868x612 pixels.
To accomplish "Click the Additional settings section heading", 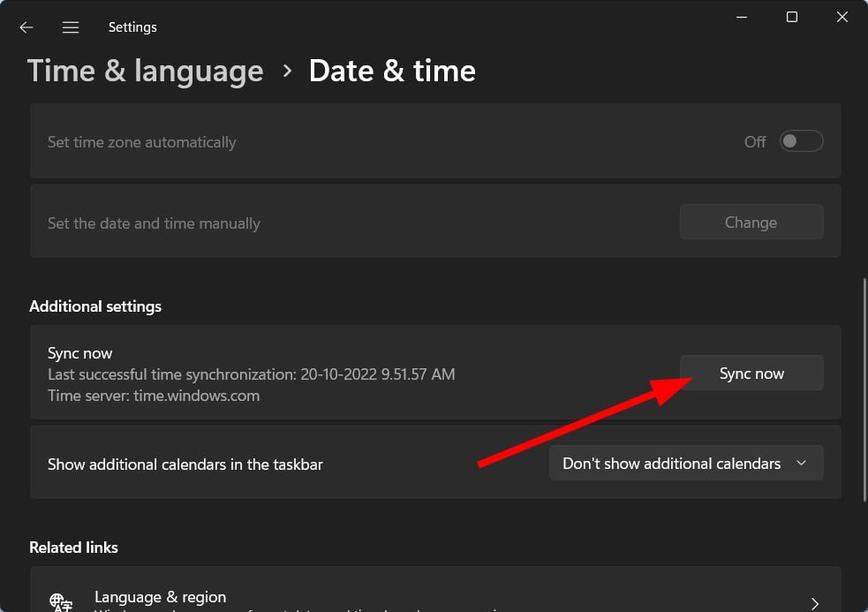I will [x=95, y=306].
